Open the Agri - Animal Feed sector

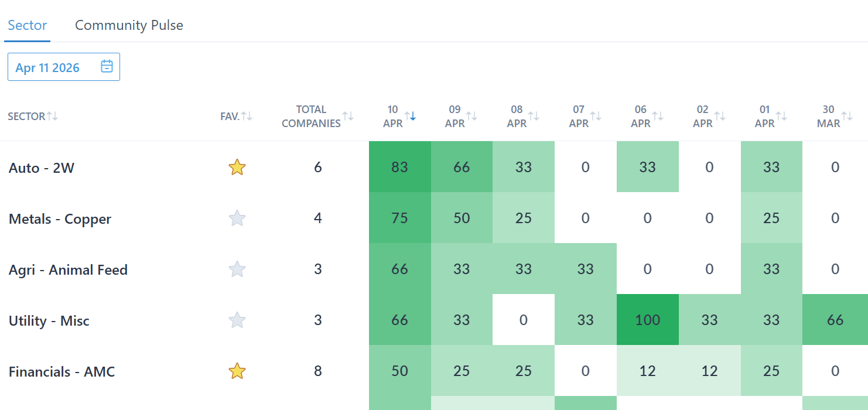[68, 270]
